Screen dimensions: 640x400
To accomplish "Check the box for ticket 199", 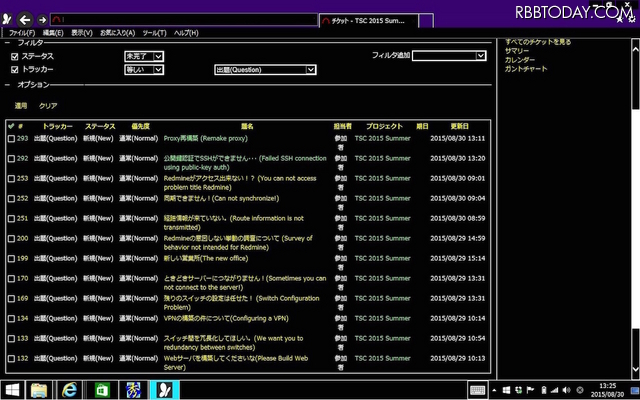I will (x=11, y=259).
